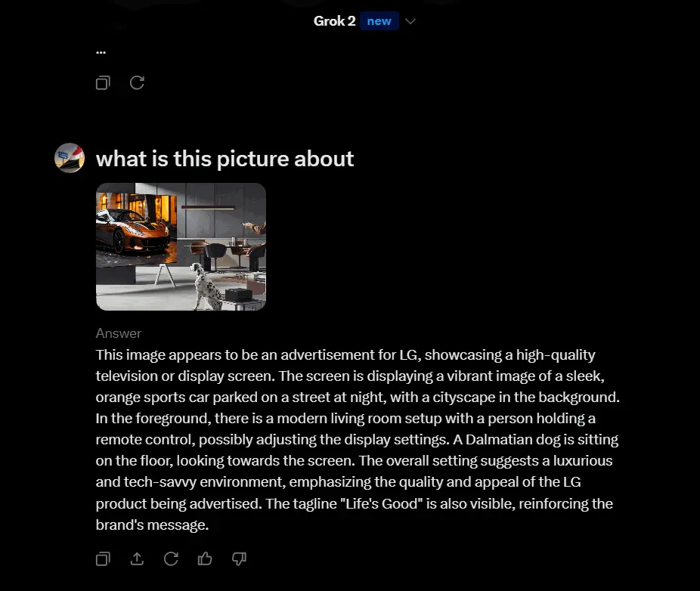Image resolution: width=700 pixels, height=591 pixels.
Task: Share the answer using the upload icon
Action: (137, 559)
